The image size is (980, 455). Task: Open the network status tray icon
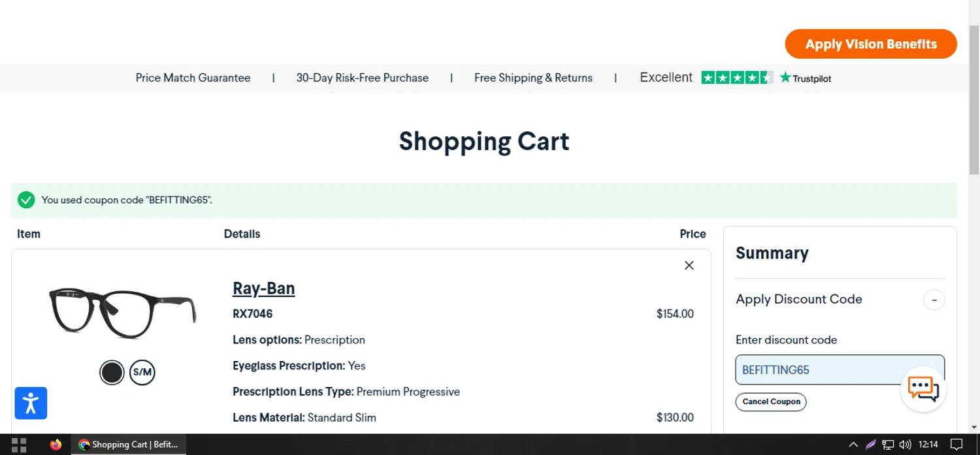[x=888, y=445]
